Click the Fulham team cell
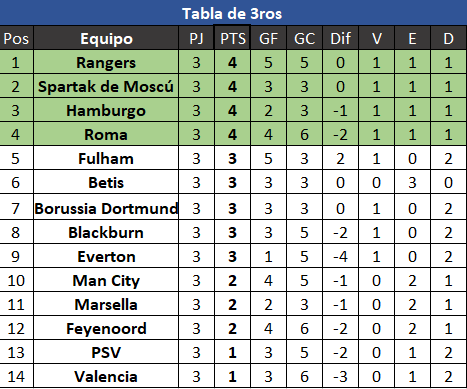This screenshot has height=389, width=467. [106, 158]
